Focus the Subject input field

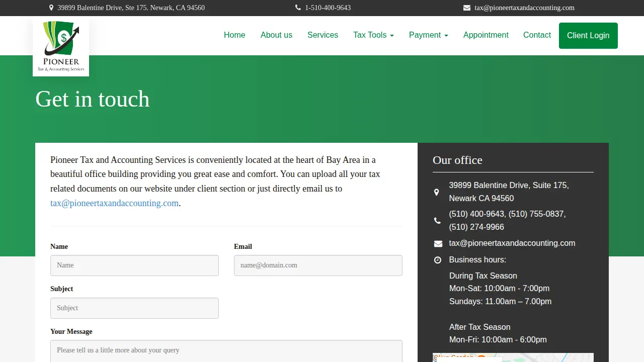(134, 308)
